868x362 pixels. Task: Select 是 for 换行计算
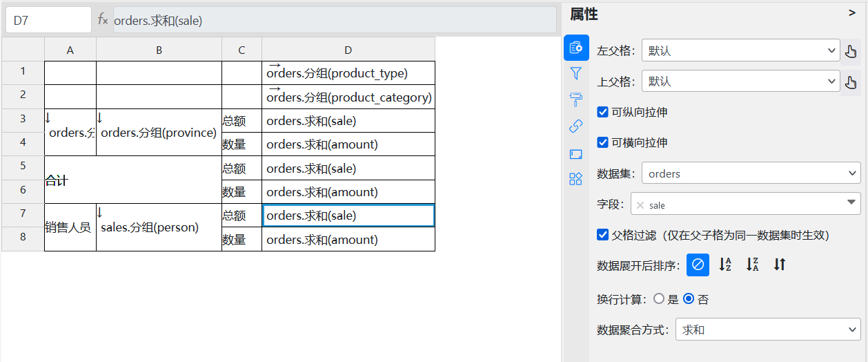pos(658,299)
